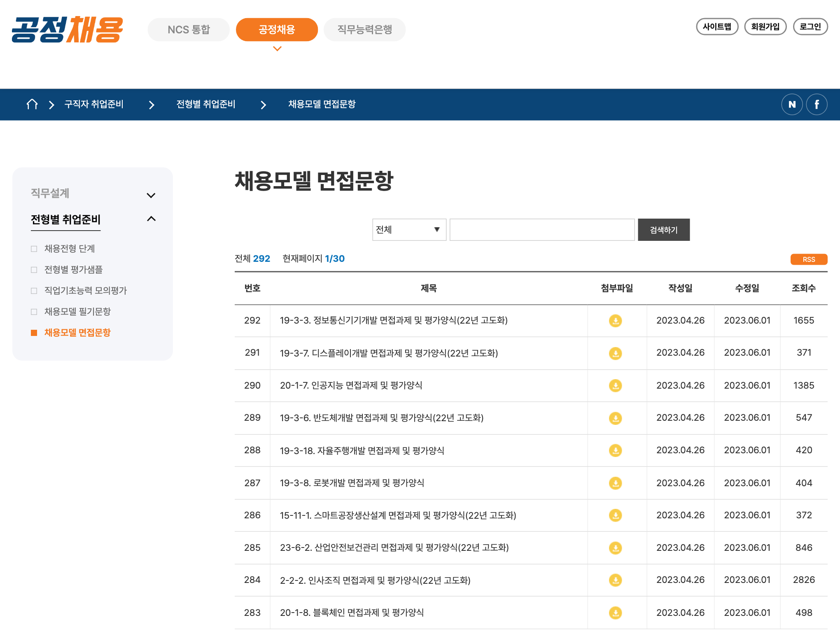Open post 19-3-18. 자율주행개발 면접과제

tap(362, 450)
